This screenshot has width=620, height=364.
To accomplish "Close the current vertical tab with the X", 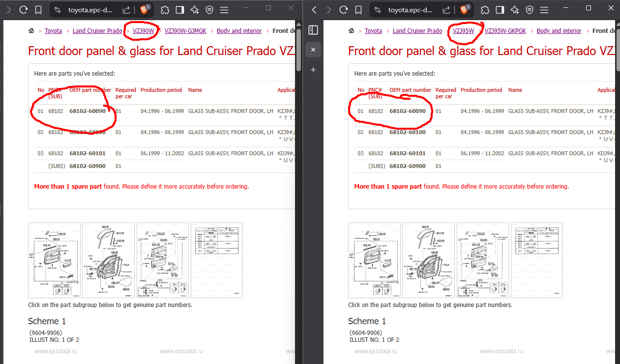I will point(313,50).
